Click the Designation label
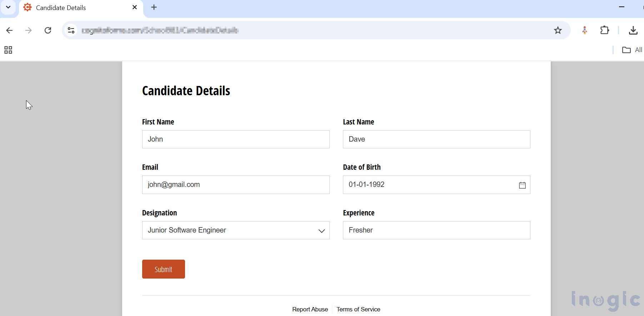The height and width of the screenshot is (316, 644). pos(159,213)
